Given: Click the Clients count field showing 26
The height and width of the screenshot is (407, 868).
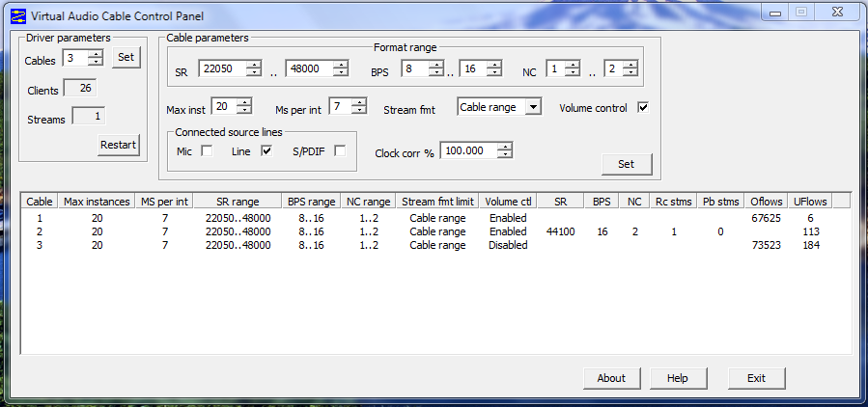Looking at the screenshot, I should click(x=81, y=88).
